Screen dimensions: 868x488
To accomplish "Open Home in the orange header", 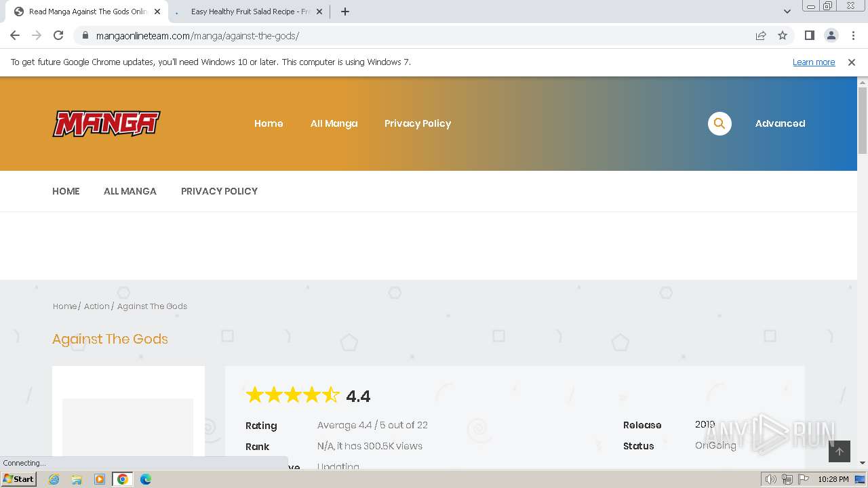I will tap(269, 123).
